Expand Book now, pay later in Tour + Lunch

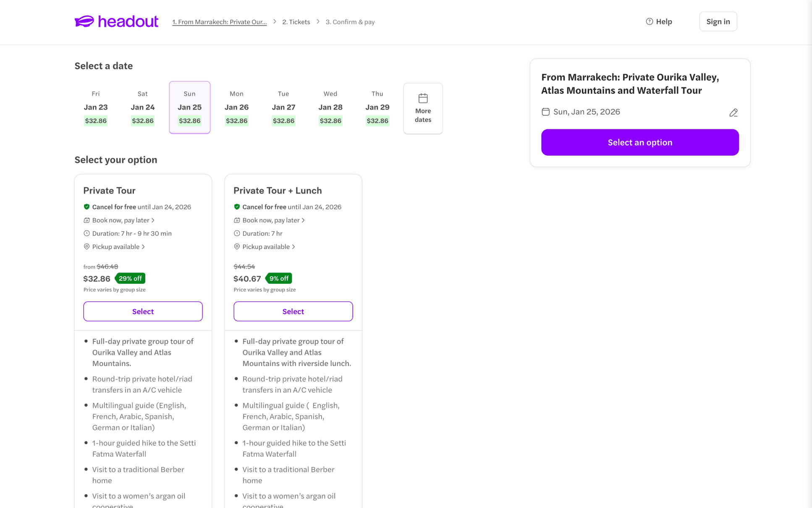coord(271,220)
